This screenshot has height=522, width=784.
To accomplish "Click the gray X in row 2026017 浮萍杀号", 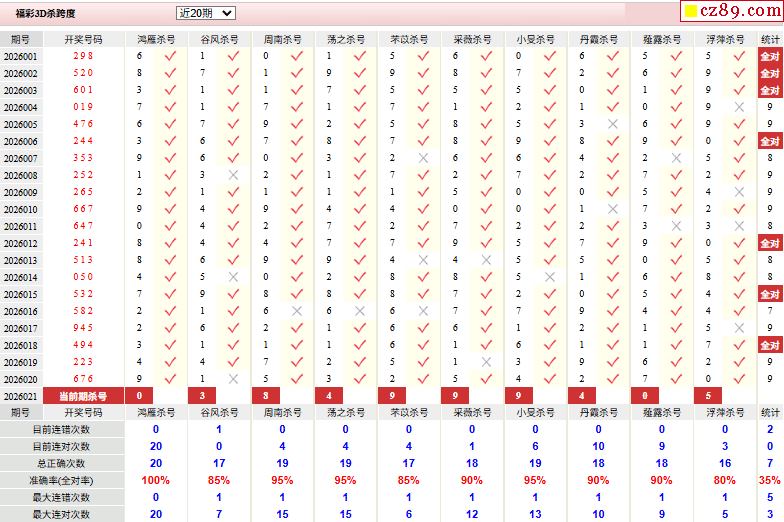I will 739,328.
